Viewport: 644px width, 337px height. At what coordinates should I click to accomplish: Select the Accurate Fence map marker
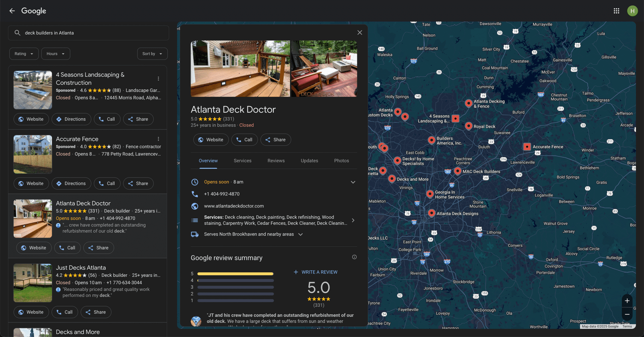pyautogui.click(x=527, y=147)
